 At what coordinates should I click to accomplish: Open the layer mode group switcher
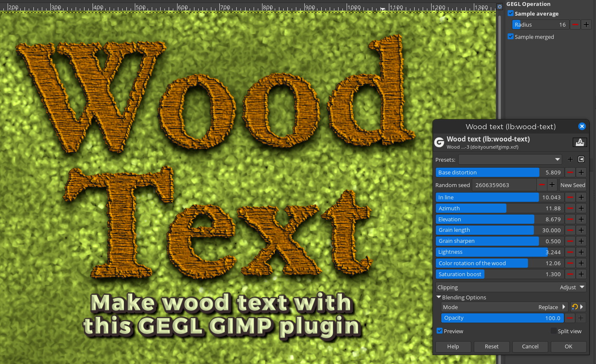[x=577, y=307]
